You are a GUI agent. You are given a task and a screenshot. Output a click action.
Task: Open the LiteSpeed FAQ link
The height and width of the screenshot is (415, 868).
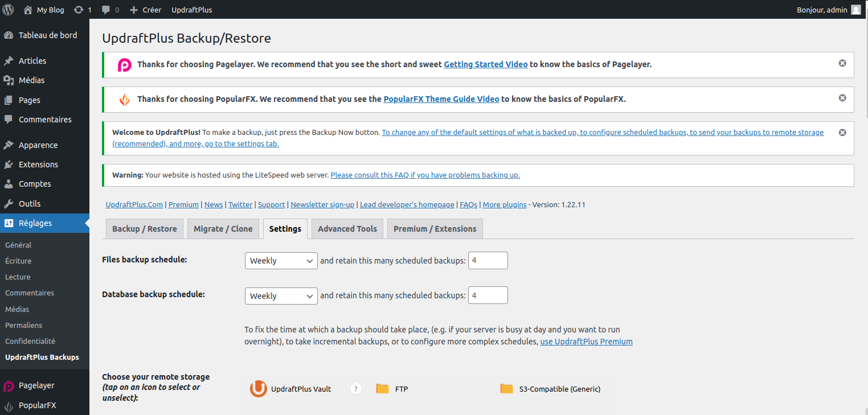[x=425, y=175]
